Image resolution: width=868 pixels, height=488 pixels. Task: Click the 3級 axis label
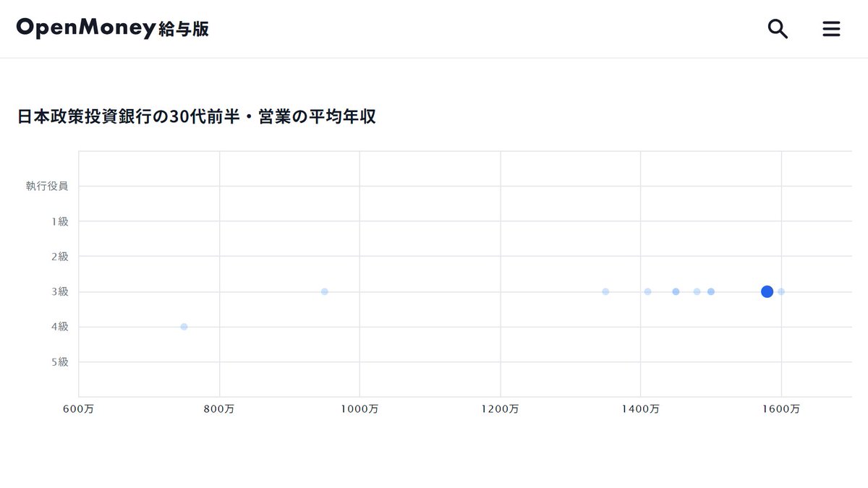coord(60,291)
